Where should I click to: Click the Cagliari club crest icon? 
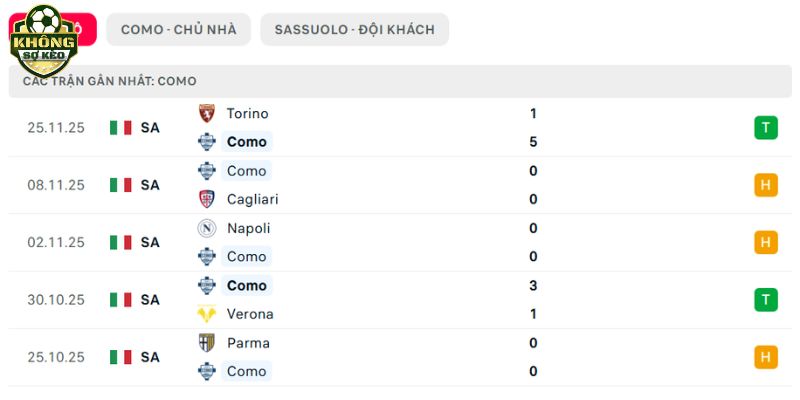[207, 199]
